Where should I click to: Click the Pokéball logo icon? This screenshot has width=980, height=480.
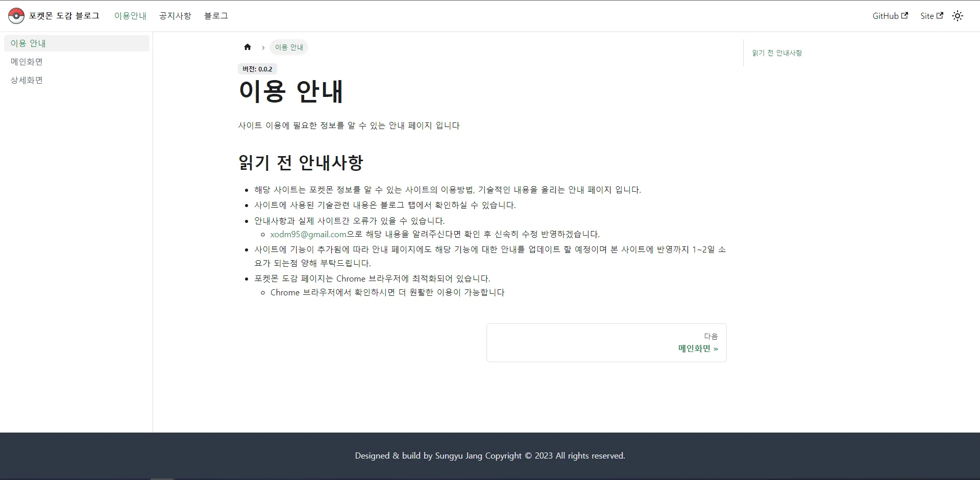16,15
